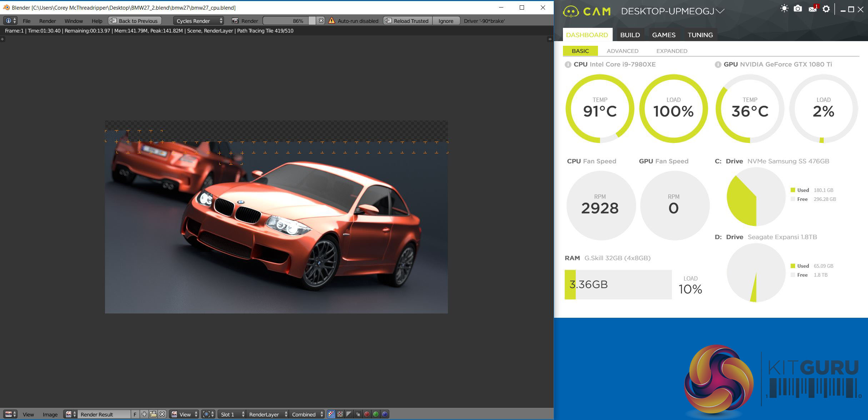Click the new image plus icon
Screen dimensions: 868x420
coord(144,414)
